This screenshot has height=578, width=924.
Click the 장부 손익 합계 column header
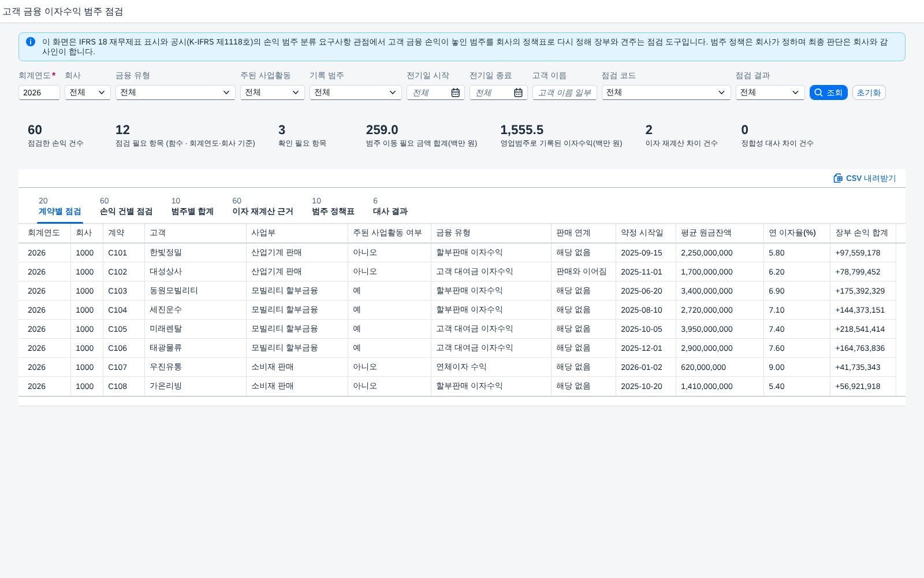tap(862, 233)
